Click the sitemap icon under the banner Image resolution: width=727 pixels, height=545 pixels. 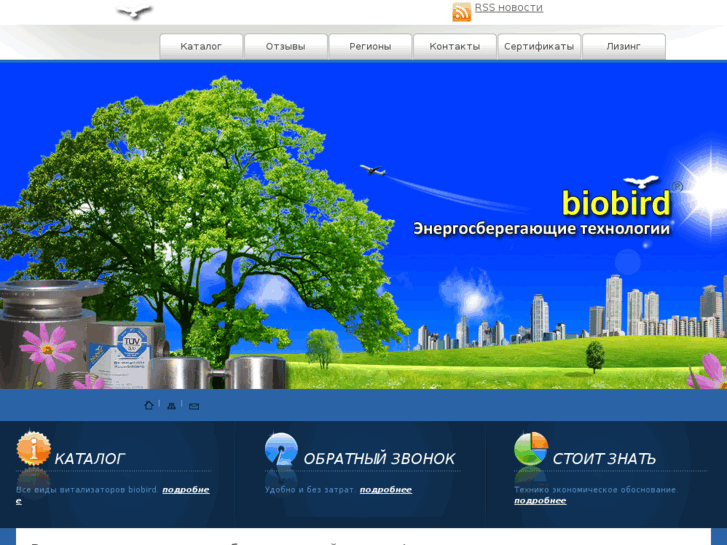pos(172,406)
